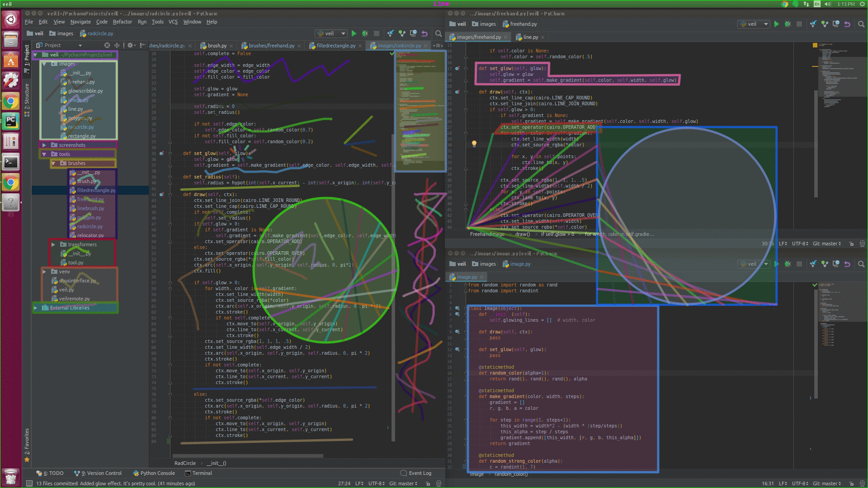The image size is (868, 488).
Task: Expand the screenshots folder in the project tree
Action: click(x=44, y=145)
